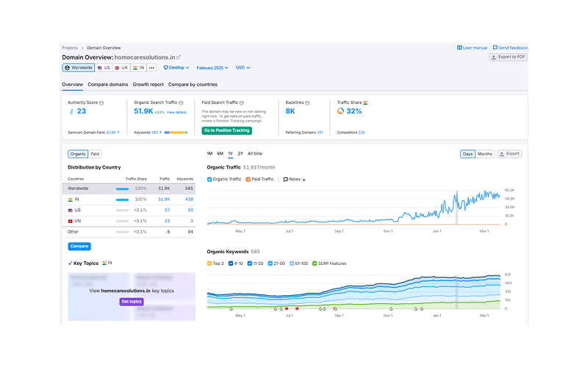
Task: Toggle the Top 3 keywords checkbox
Action: tap(209, 263)
